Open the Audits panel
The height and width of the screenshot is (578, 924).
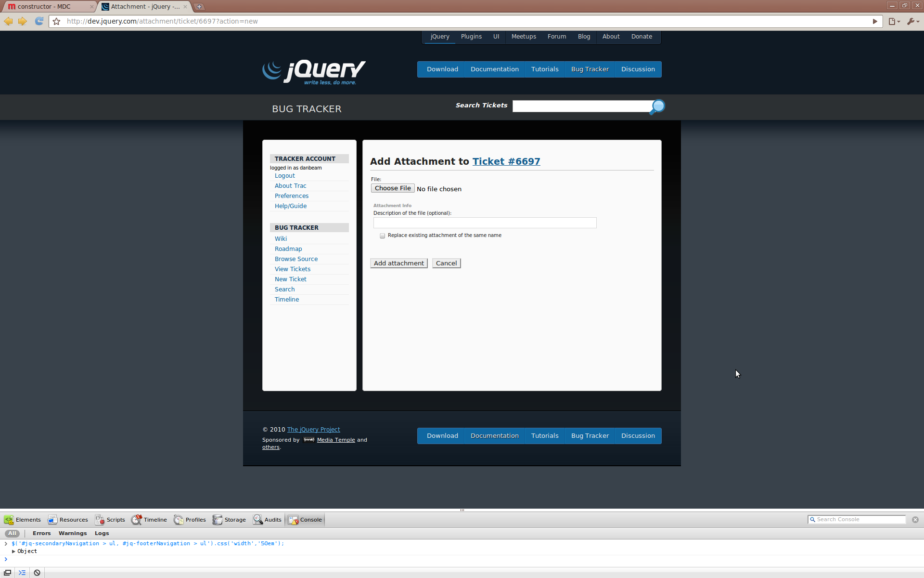point(268,520)
